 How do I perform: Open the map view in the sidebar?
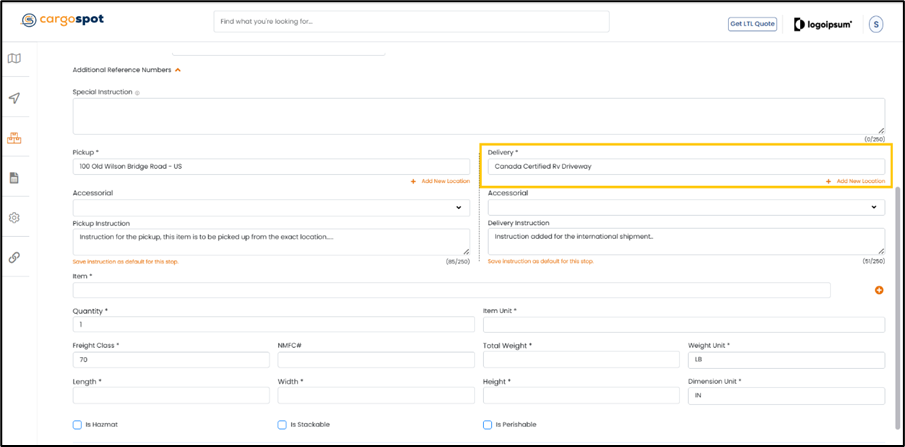tap(14, 59)
